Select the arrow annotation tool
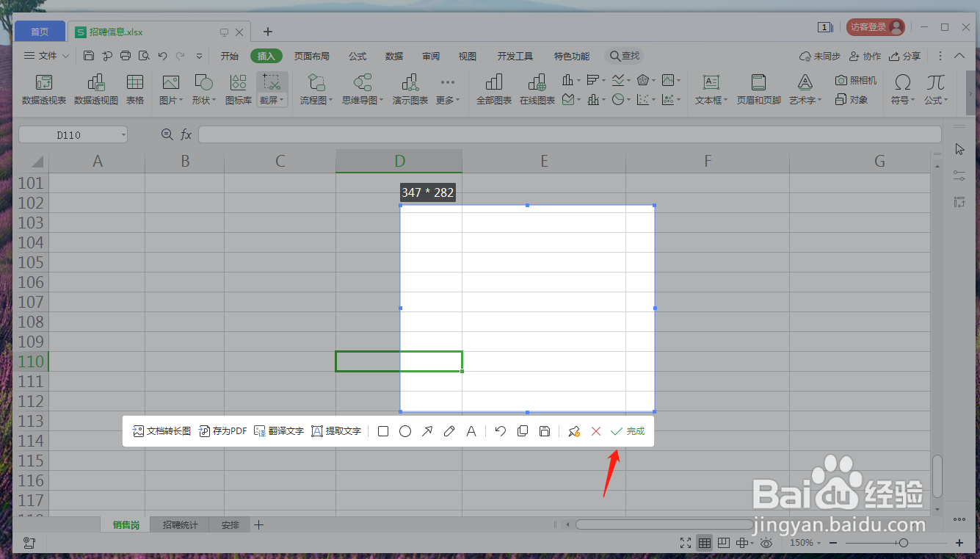Screen dimensions: 980x559 pyautogui.click(x=427, y=431)
